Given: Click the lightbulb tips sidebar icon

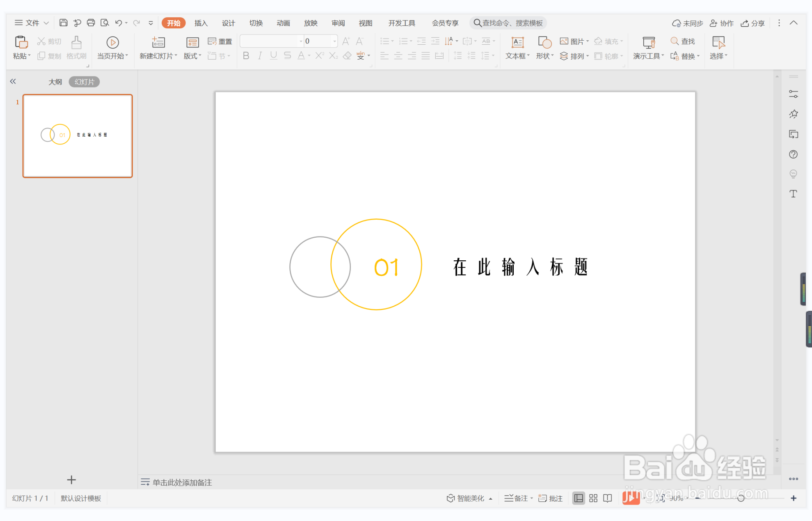Looking at the screenshot, I should tap(794, 174).
